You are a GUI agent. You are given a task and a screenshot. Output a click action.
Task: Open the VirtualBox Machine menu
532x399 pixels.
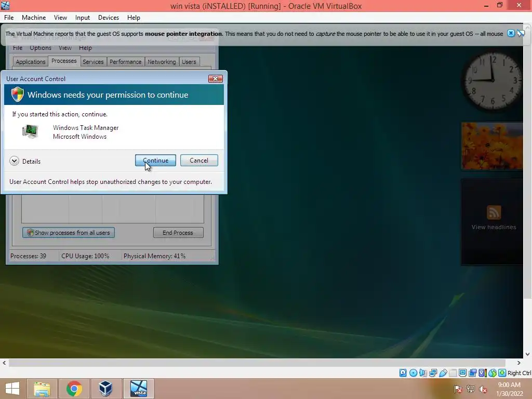pyautogui.click(x=34, y=18)
